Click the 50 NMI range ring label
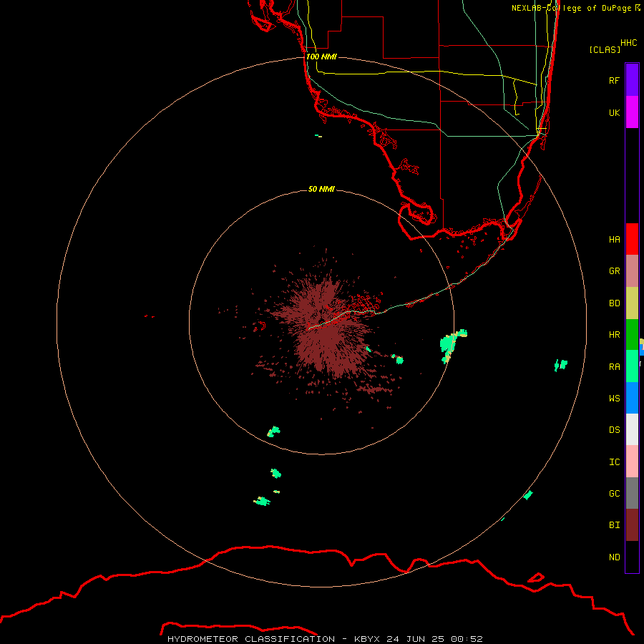 pyautogui.click(x=321, y=189)
